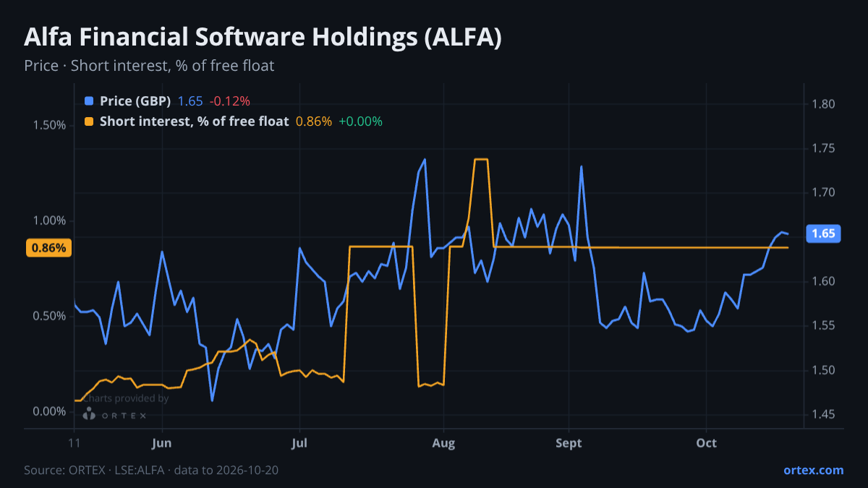This screenshot has height=488, width=868.
Task: Click the legend price value 1.65
Action: coord(190,101)
